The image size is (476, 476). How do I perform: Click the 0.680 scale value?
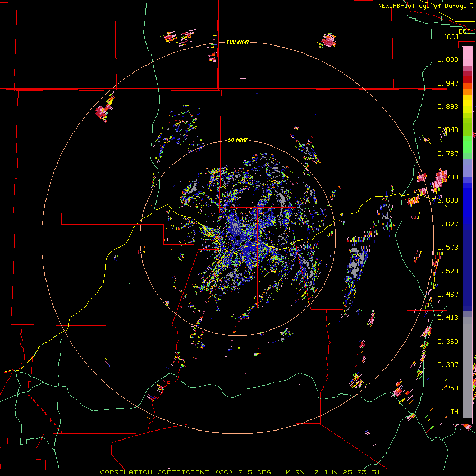point(448,200)
